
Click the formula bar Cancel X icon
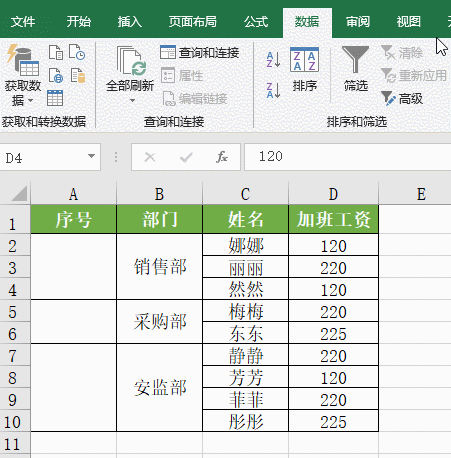(x=150, y=157)
